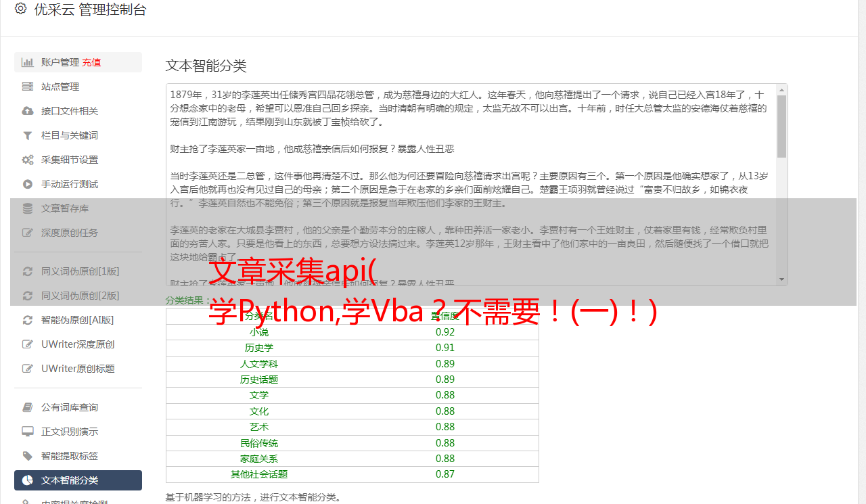866x504 pixels.
Task: Click the text area scrollbar up arrow
Action: click(x=782, y=89)
